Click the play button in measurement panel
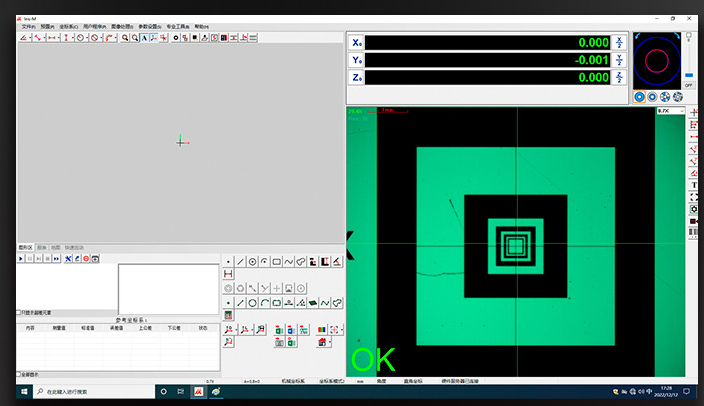Screen dimensions: 704x406 [21, 259]
